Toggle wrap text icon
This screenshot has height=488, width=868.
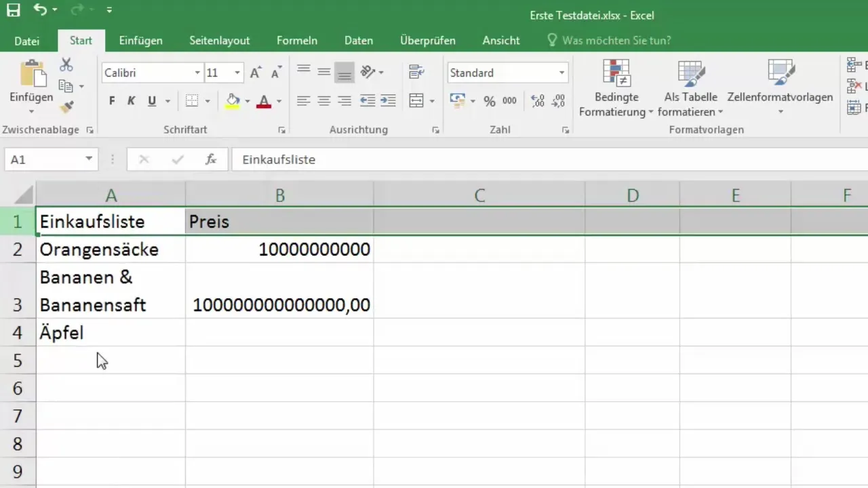point(416,72)
